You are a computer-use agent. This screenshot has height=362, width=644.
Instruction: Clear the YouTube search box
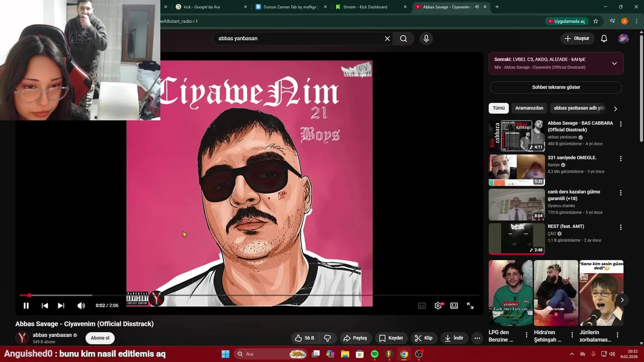387,39
